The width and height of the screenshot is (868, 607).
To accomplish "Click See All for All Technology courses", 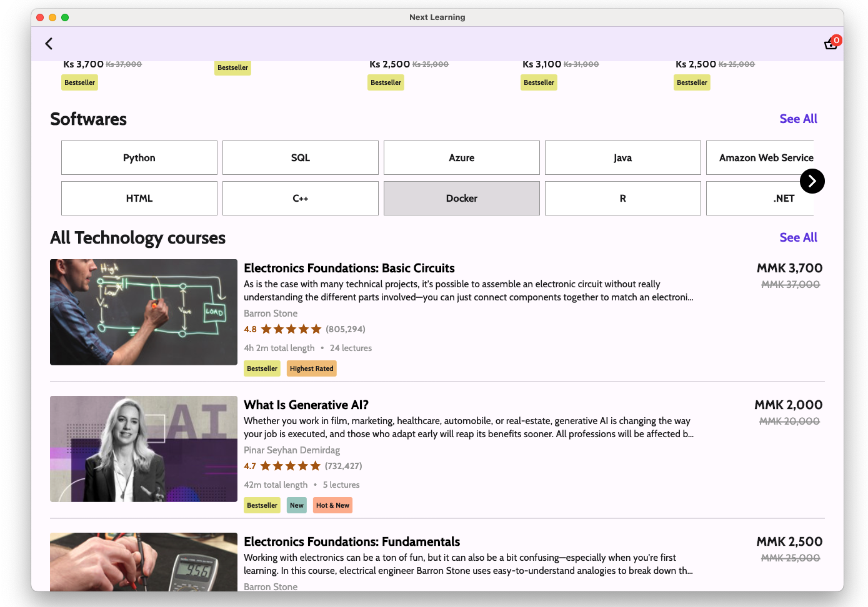I will coord(798,237).
